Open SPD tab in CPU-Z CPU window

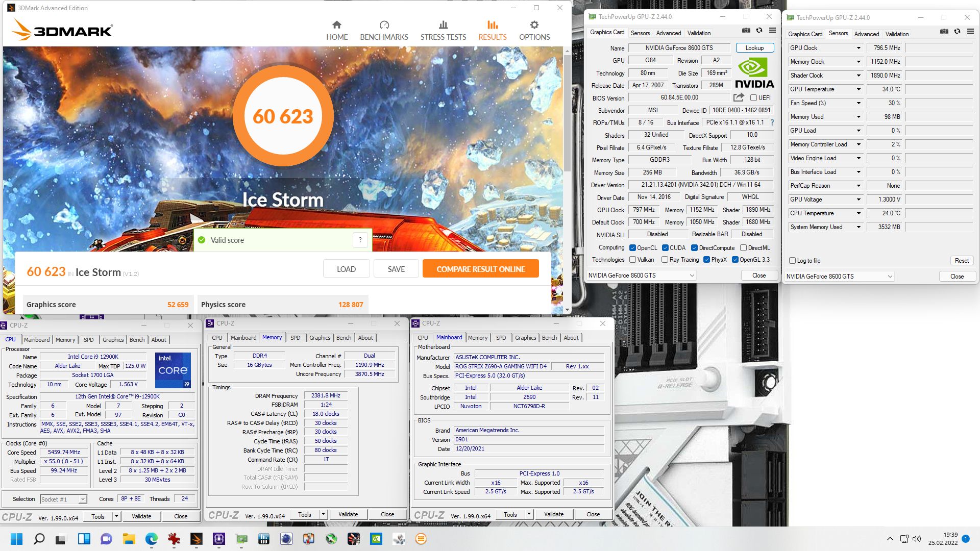(89, 340)
